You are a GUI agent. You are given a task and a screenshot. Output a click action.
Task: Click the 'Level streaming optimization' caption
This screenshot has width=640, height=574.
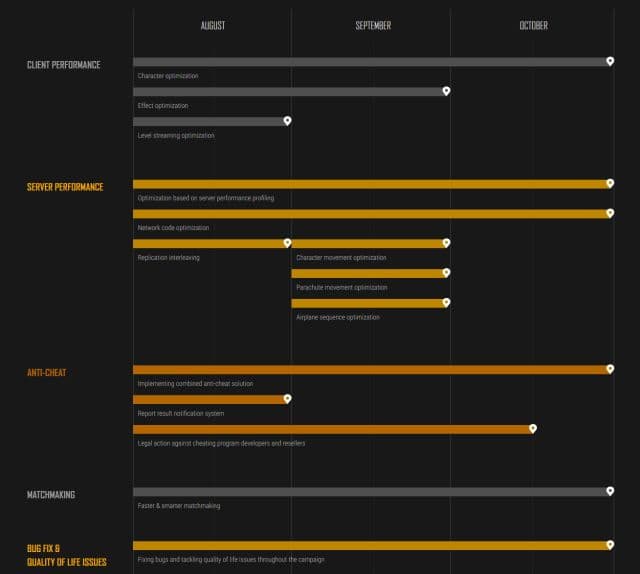[x=176, y=136]
